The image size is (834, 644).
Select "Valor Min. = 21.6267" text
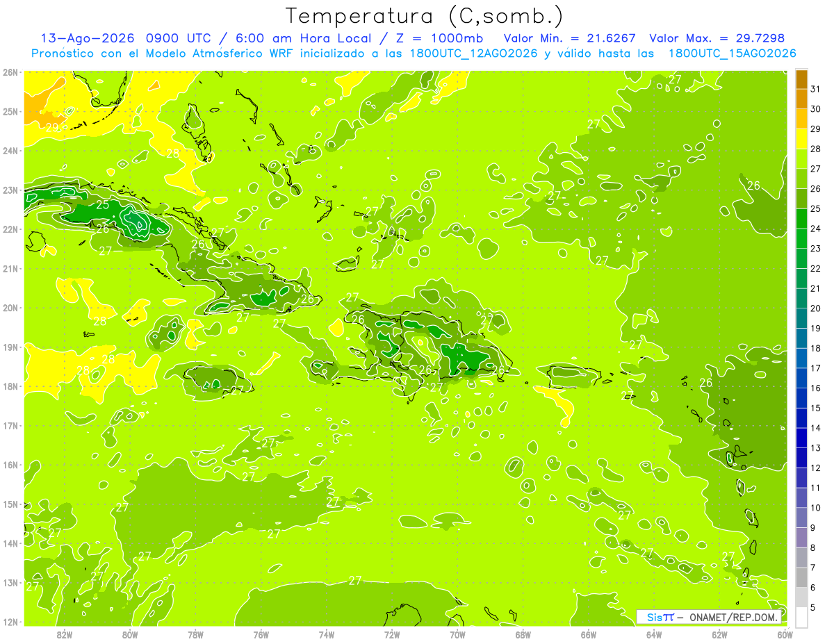pos(571,38)
